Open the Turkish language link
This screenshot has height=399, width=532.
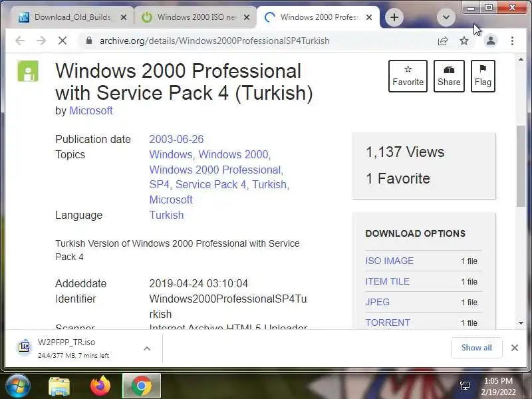click(x=167, y=215)
